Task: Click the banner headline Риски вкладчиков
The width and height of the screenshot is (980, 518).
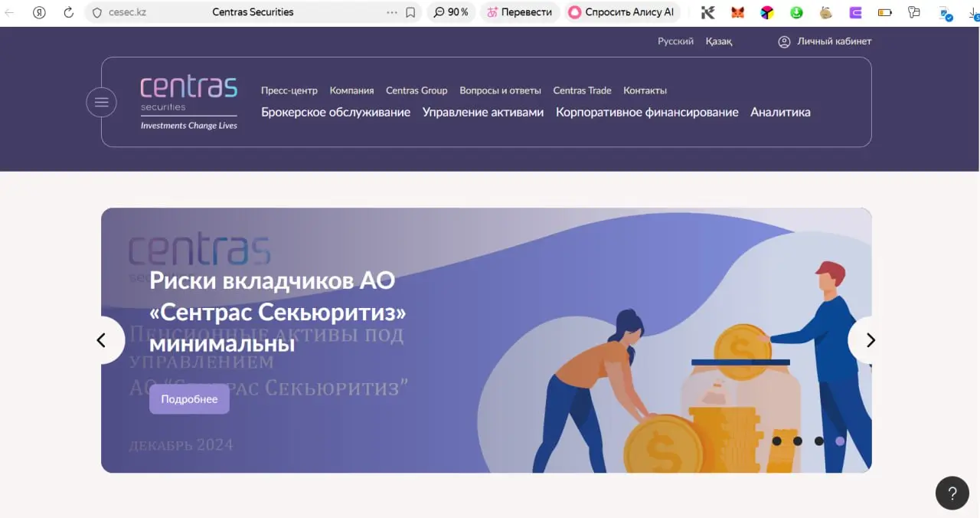Action: [278, 312]
